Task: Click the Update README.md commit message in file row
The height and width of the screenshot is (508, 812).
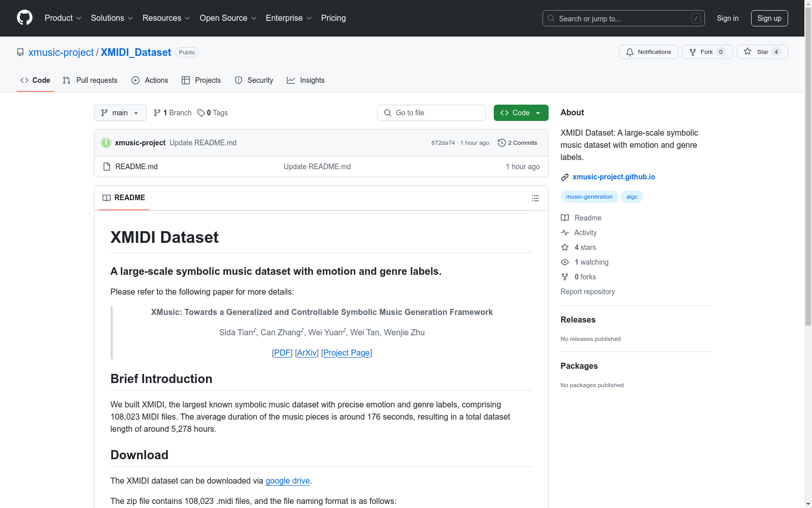Action: tap(317, 167)
